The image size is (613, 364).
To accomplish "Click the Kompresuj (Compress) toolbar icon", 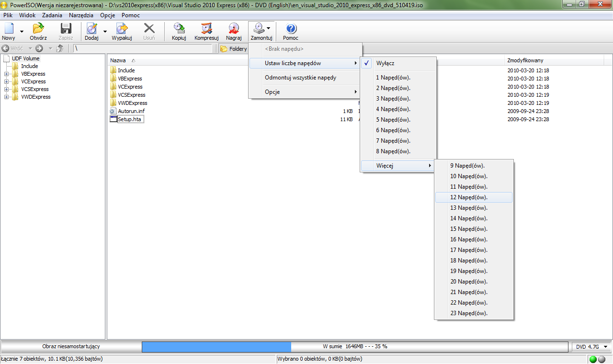I will [206, 29].
